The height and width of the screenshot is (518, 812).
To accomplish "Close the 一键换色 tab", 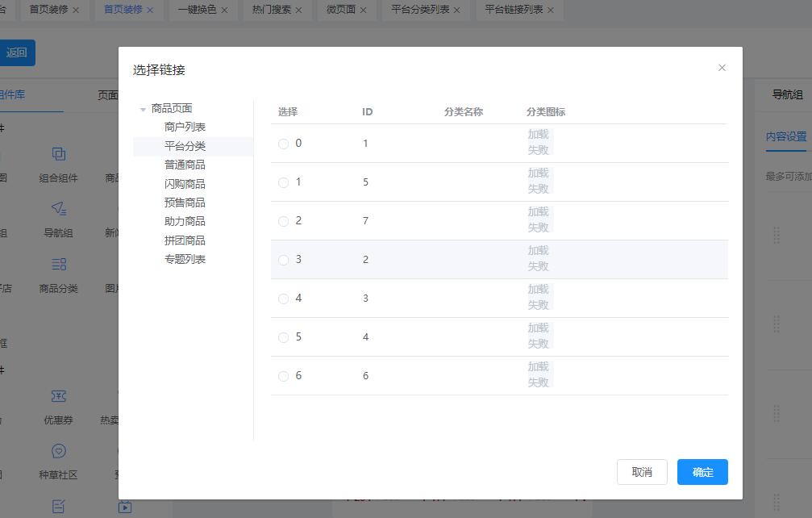I will (225, 10).
